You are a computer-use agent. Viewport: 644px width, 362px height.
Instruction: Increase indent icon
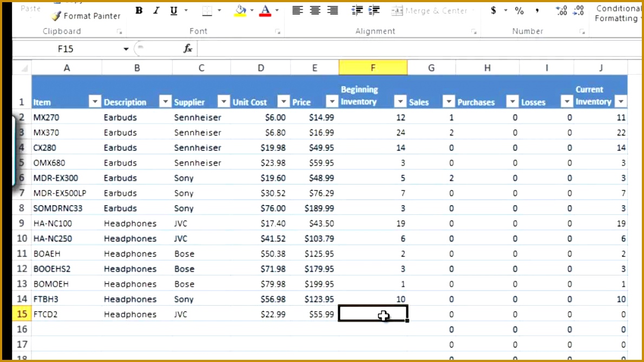(x=374, y=11)
